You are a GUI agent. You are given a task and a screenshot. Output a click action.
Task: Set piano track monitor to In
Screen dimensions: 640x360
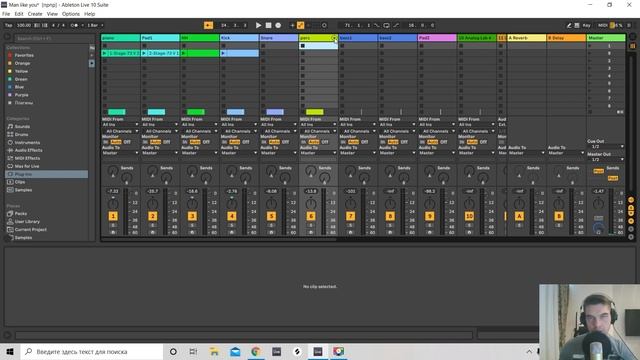click(x=106, y=142)
